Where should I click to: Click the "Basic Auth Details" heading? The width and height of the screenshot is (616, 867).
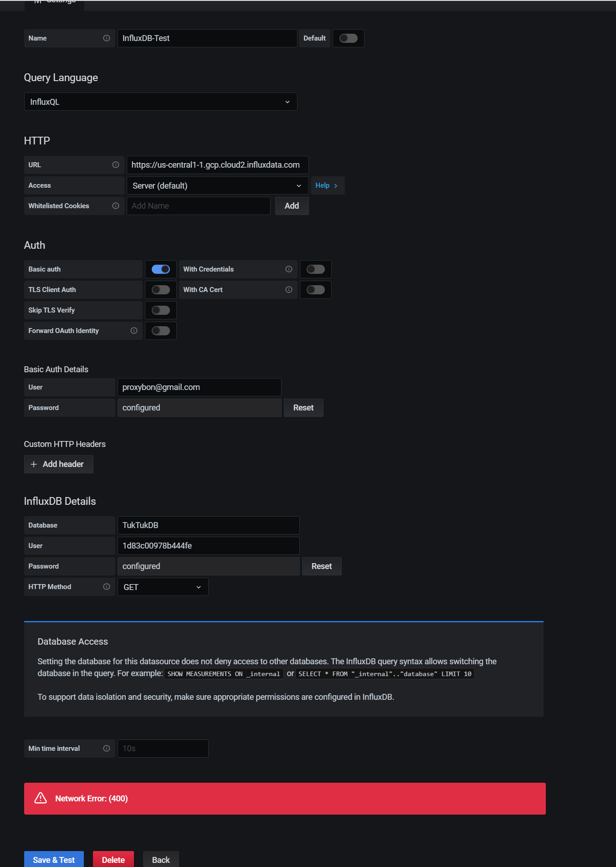tap(56, 369)
